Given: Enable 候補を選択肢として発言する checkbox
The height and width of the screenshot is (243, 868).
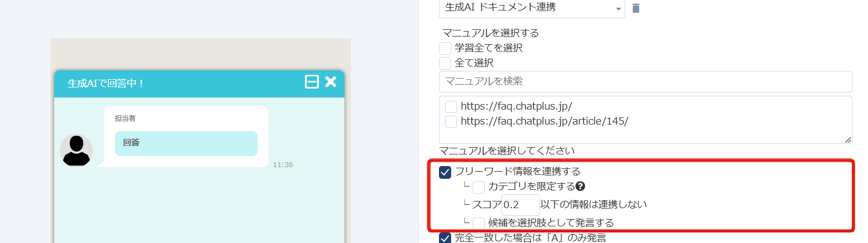Looking at the screenshot, I should (x=479, y=223).
